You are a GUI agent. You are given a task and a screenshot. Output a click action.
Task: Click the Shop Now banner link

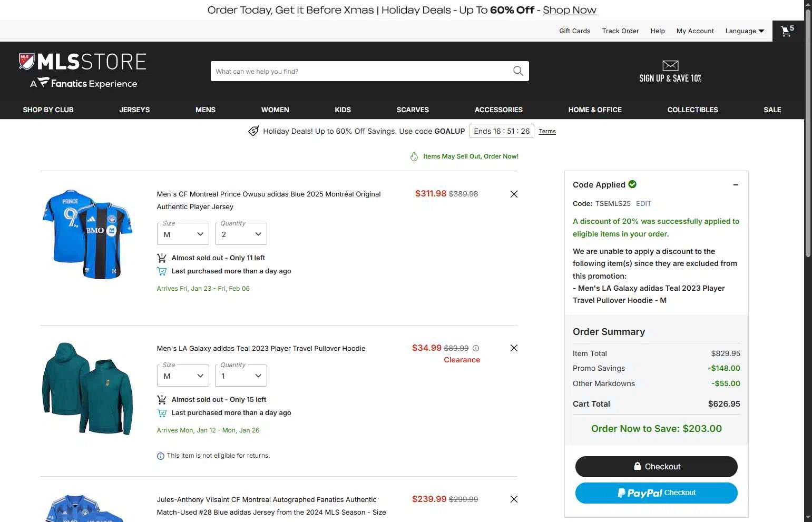point(570,10)
